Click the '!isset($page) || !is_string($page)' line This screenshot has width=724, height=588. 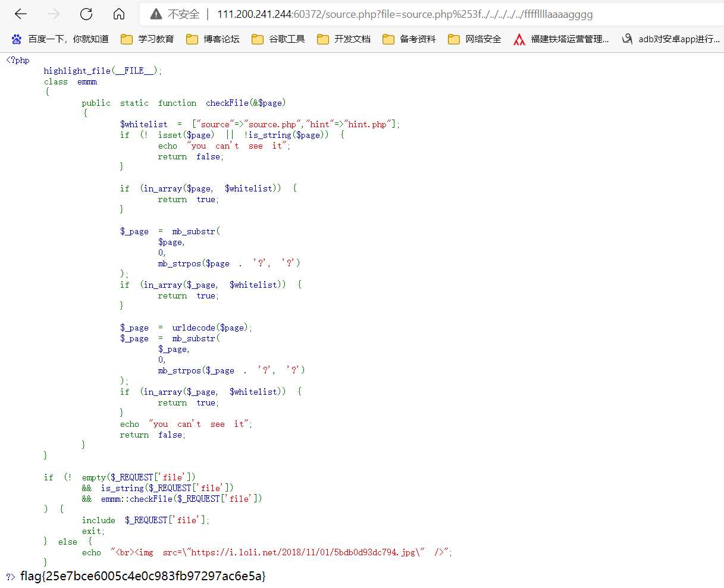coord(232,135)
